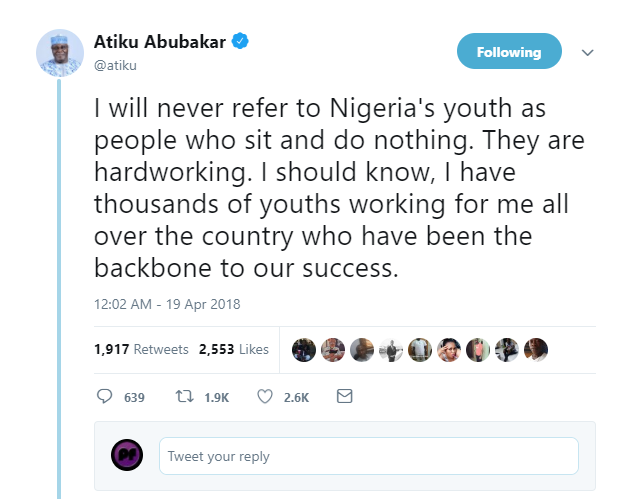Click the blue verified badge

240,42
